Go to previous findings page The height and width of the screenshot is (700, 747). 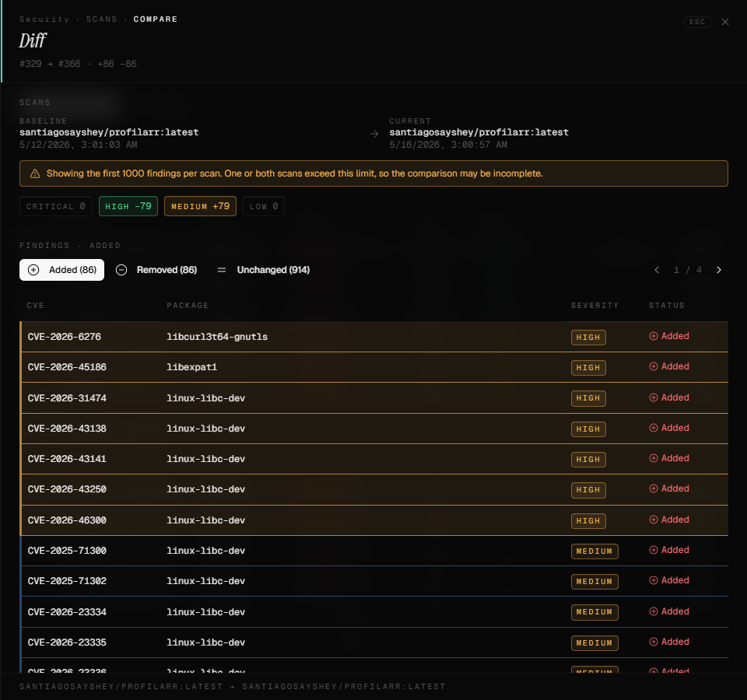[657, 270]
